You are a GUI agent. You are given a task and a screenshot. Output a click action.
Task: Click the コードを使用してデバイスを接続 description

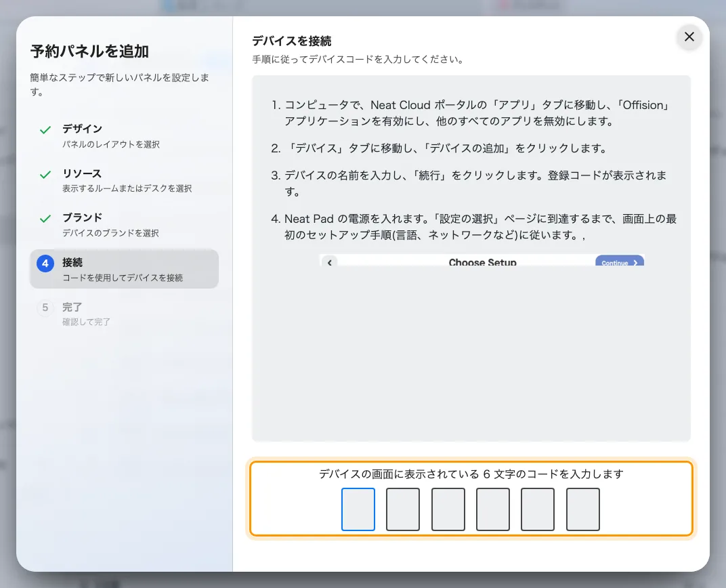coord(123,278)
